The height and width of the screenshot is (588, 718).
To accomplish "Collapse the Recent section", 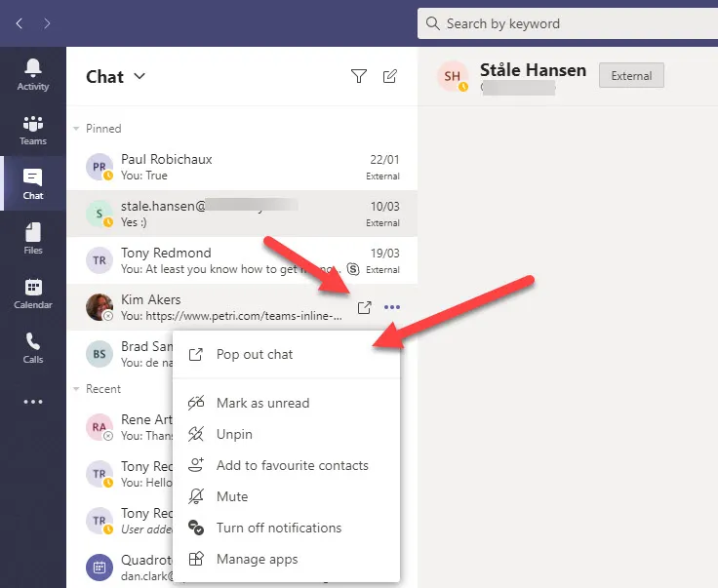I will point(76,389).
